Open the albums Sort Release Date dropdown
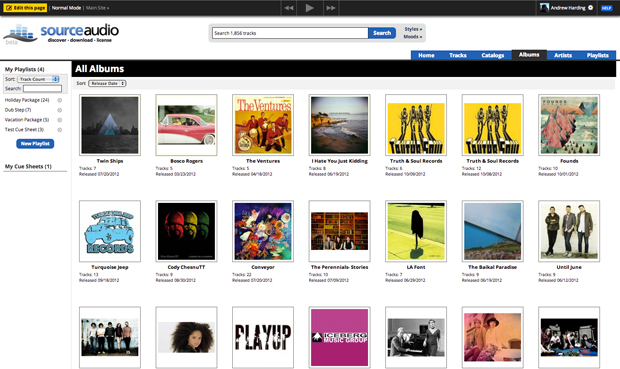The image size is (620, 369). (107, 83)
